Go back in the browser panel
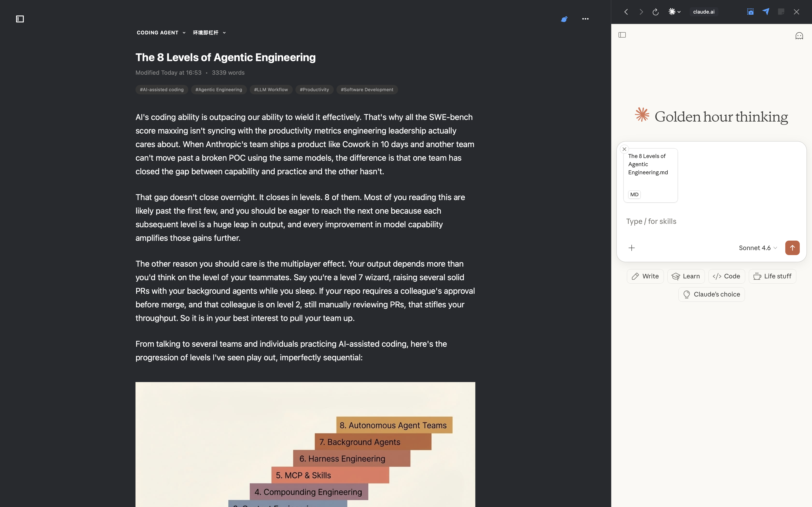812x507 pixels. [x=626, y=12]
